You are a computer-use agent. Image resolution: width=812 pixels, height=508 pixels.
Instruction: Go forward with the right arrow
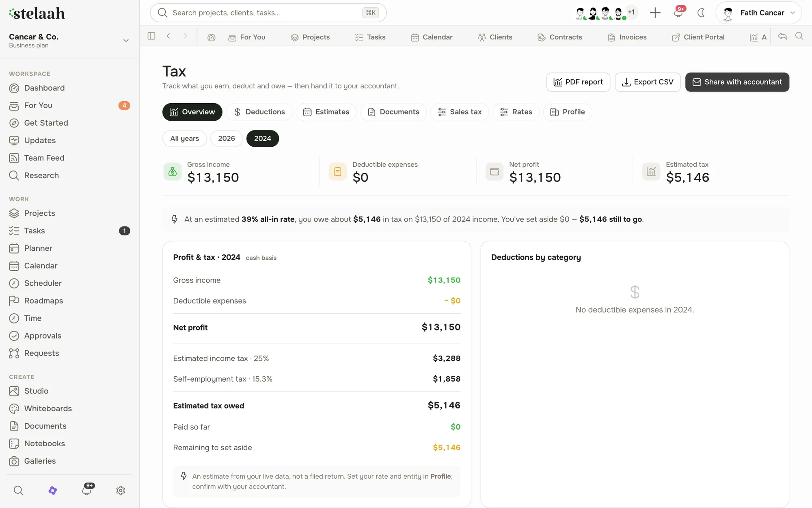click(x=186, y=36)
